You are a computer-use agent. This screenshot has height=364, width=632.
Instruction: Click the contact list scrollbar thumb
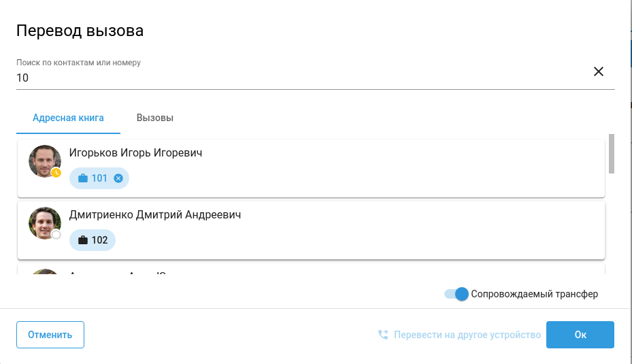click(612, 153)
